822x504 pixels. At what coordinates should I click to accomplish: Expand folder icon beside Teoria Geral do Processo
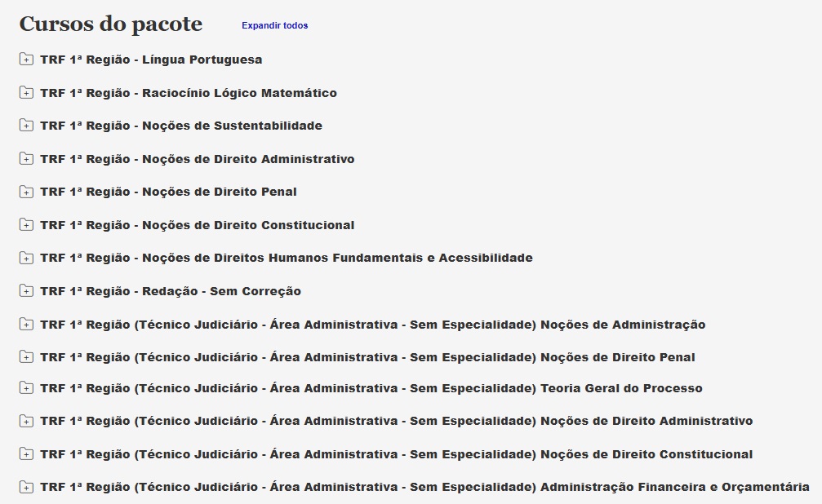[26, 388]
